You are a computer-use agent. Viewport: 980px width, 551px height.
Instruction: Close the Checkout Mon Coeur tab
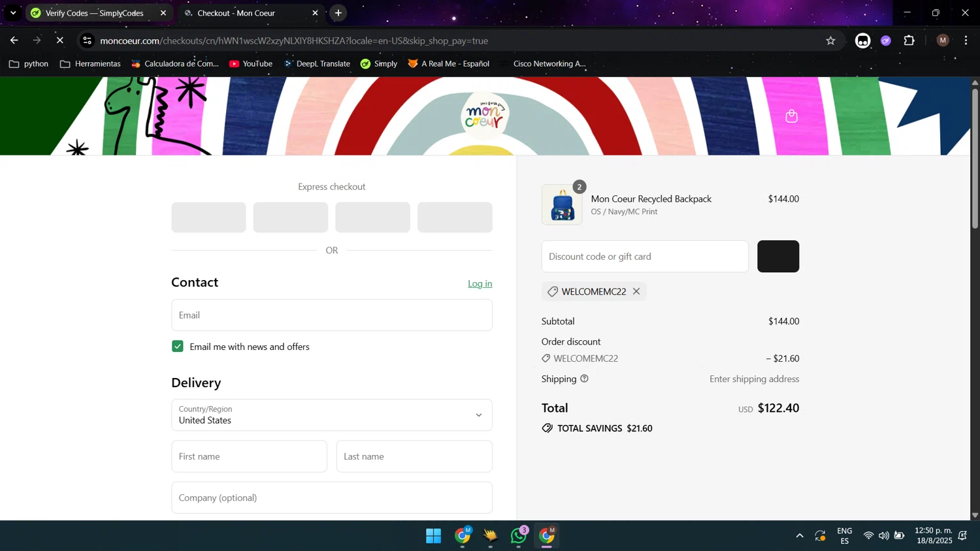tap(315, 13)
